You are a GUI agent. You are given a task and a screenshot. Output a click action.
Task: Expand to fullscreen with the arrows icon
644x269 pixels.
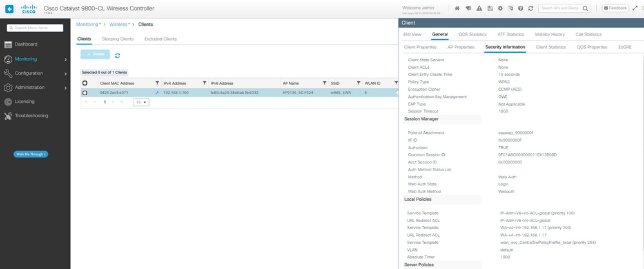635,8
